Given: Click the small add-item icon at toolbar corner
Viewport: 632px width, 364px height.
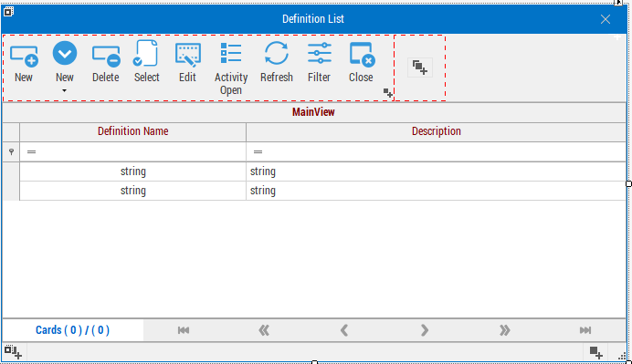Looking at the screenshot, I should [388, 93].
